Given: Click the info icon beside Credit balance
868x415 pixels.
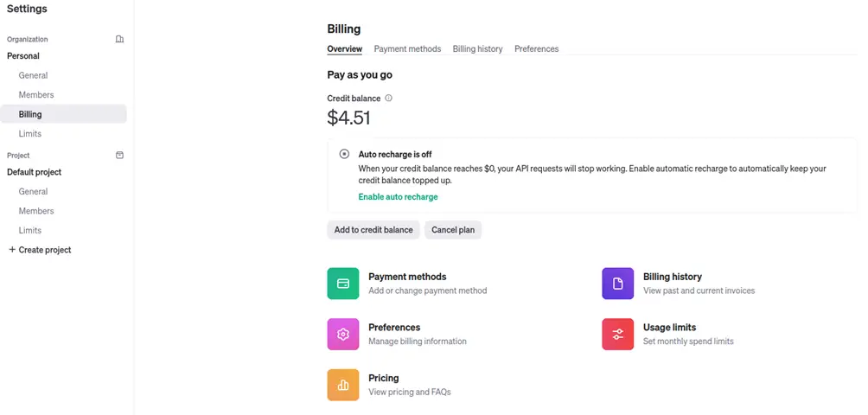Looking at the screenshot, I should pyautogui.click(x=388, y=99).
